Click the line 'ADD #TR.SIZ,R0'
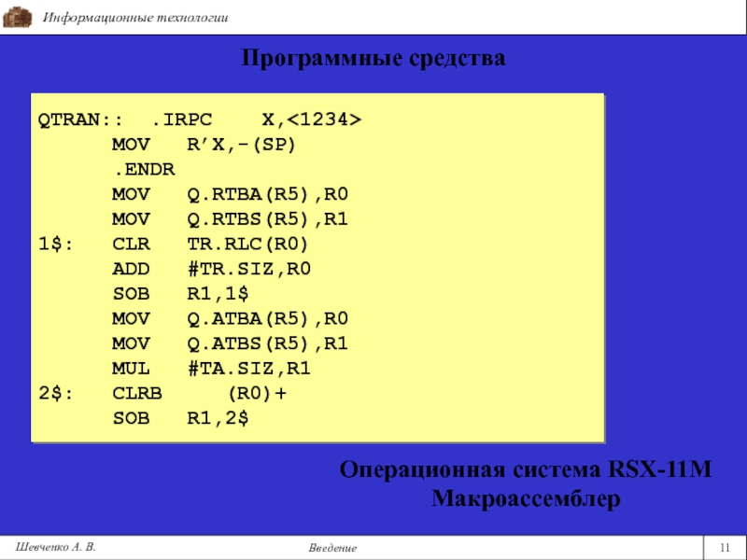 (x=212, y=269)
